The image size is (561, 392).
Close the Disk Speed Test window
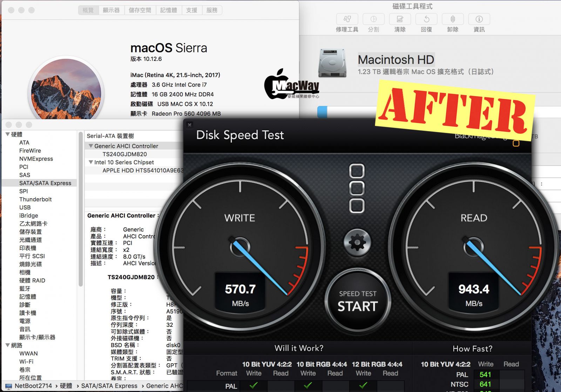tap(190, 125)
